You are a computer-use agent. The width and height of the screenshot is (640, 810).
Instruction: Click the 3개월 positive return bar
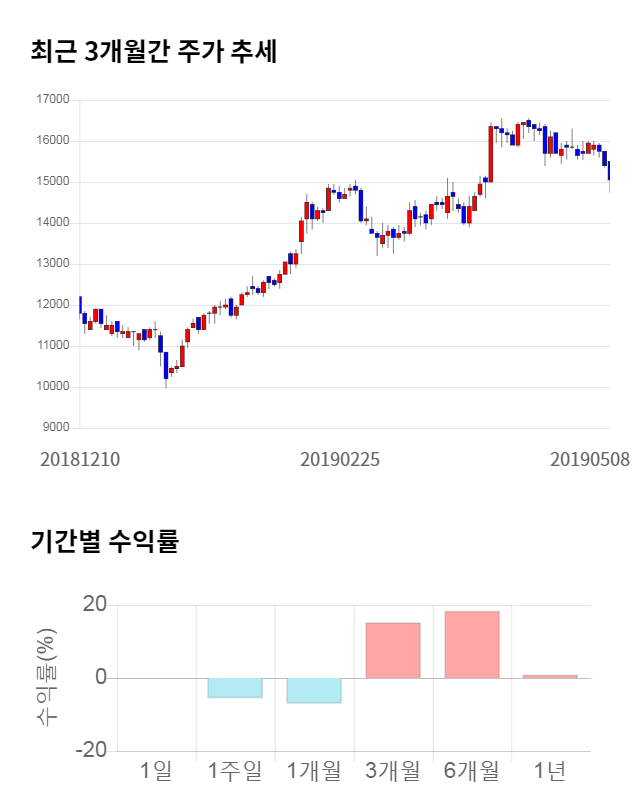point(393,651)
